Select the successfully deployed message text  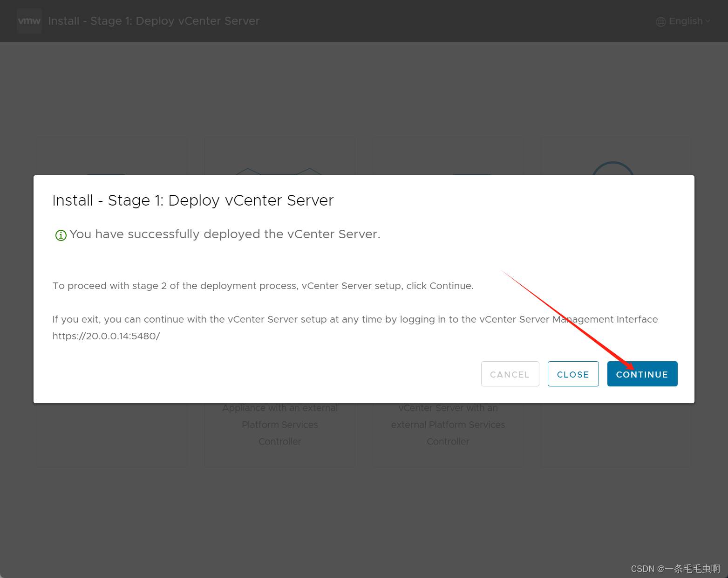coord(225,234)
